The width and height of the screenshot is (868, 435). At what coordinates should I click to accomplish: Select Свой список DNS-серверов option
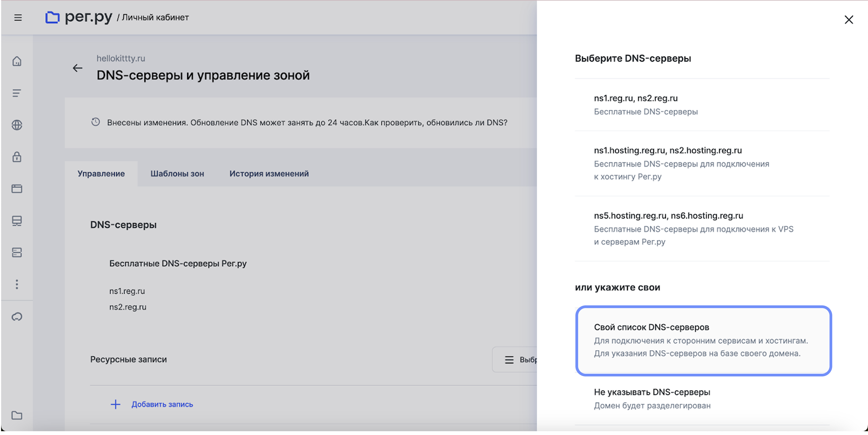[704, 341]
